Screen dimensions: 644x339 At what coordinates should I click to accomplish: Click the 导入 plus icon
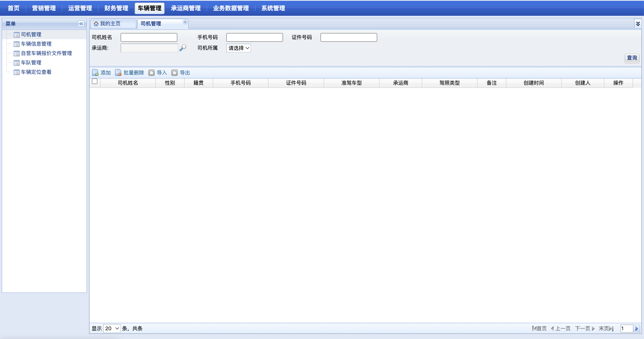point(151,72)
